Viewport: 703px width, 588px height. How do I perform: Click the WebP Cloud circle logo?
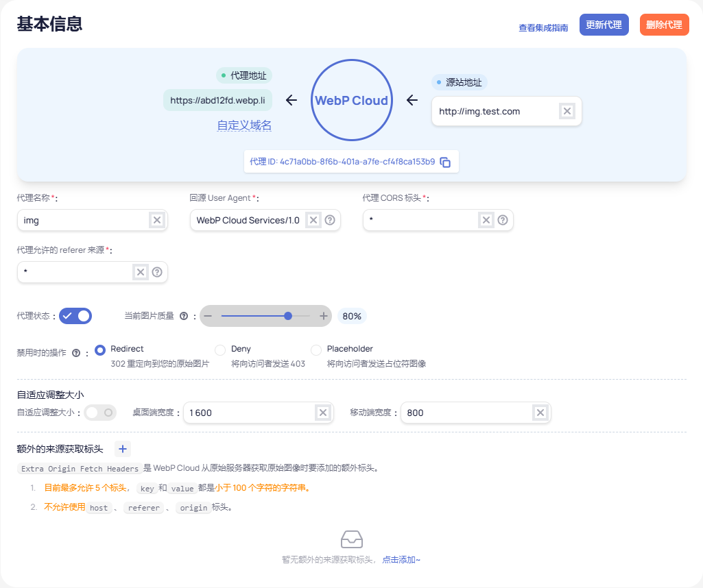(351, 100)
